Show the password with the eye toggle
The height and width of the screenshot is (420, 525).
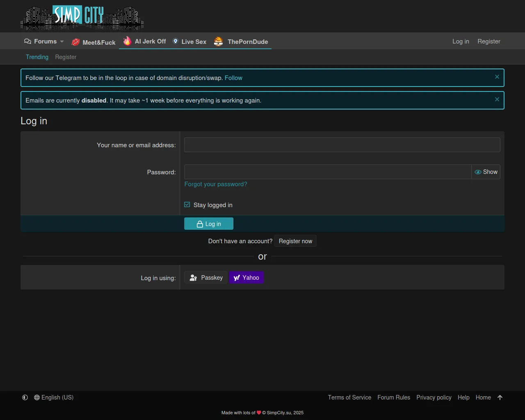pos(486,172)
